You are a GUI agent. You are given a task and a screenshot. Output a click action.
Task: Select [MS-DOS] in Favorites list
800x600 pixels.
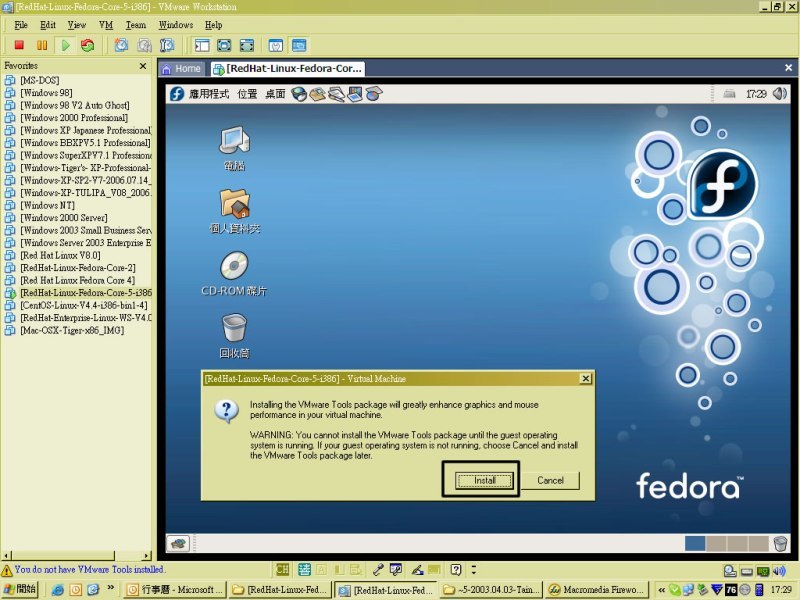[39, 80]
